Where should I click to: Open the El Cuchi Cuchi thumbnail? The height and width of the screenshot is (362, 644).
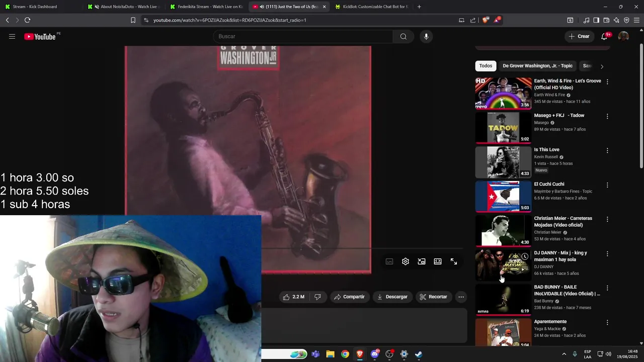click(503, 196)
